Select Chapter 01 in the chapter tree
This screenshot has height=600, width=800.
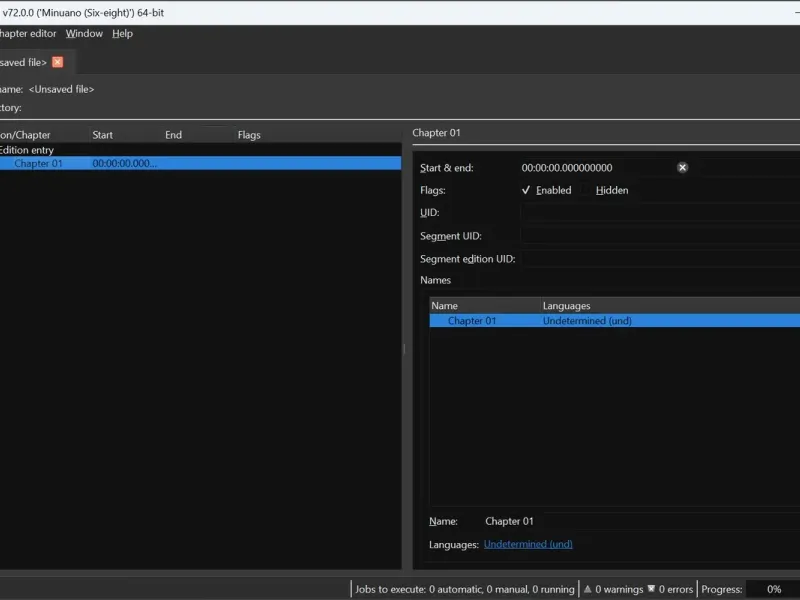(x=38, y=163)
